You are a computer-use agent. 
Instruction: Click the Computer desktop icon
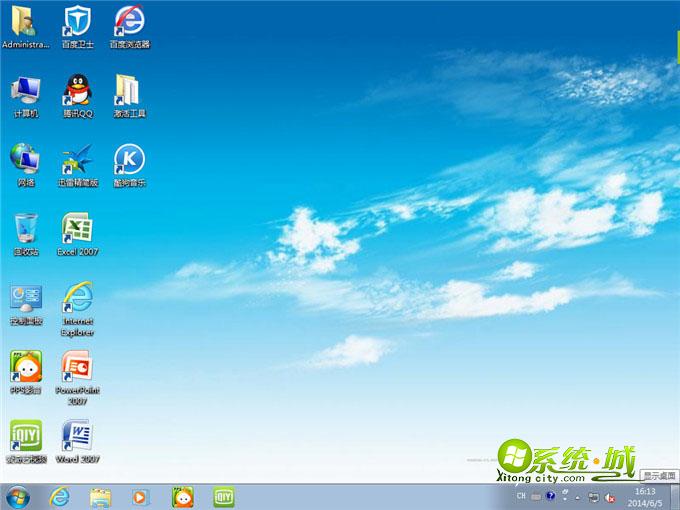pos(26,90)
